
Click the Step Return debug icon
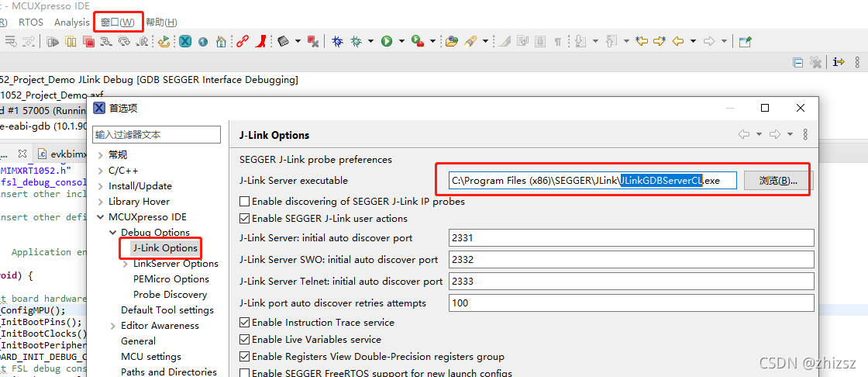click(142, 41)
